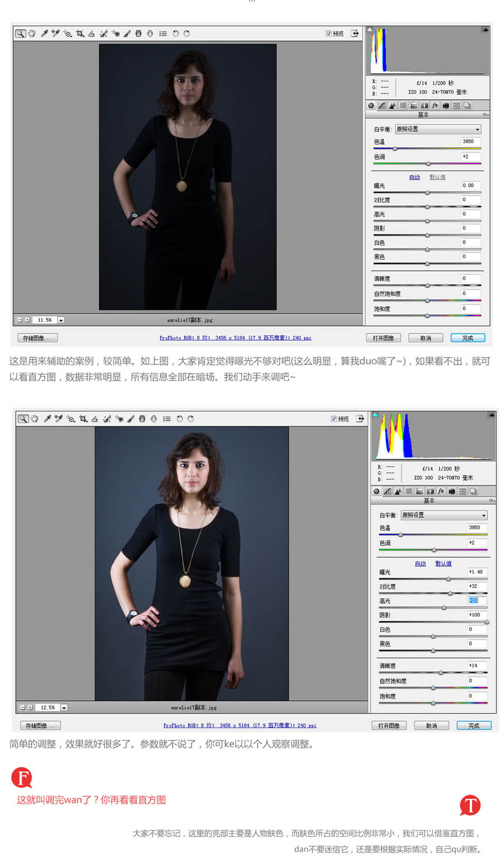
Task: Click 完成 button in upper window
Action: tap(468, 338)
